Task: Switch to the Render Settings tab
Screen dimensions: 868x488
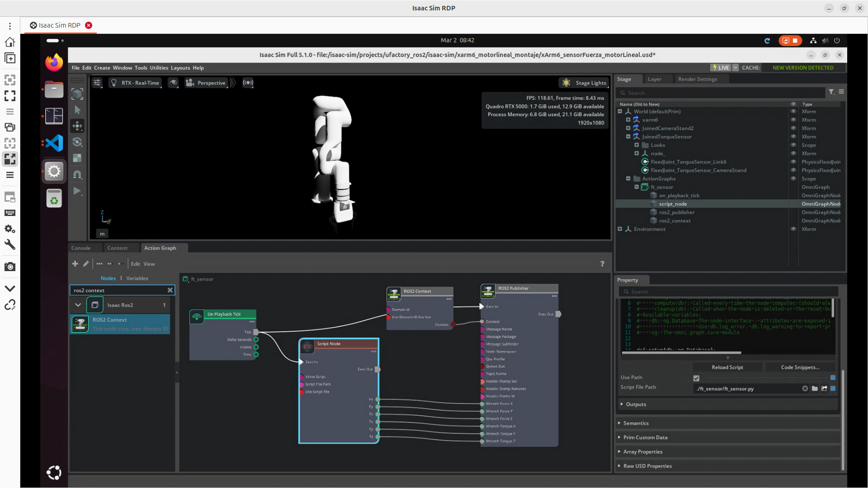Action: click(x=698, y=79)
